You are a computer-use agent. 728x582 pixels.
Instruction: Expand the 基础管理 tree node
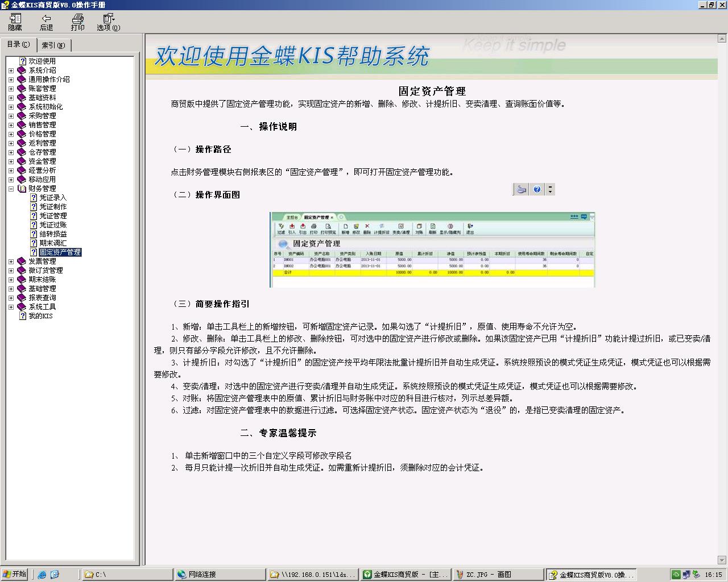point(11,289)
